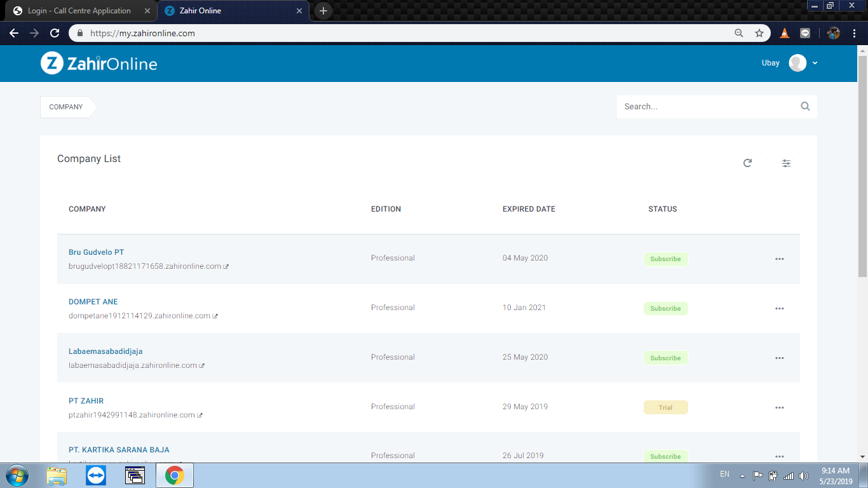The image size is (868, 488).
Task: Open Chrome from the taskbar
Action: pos(175,475)
